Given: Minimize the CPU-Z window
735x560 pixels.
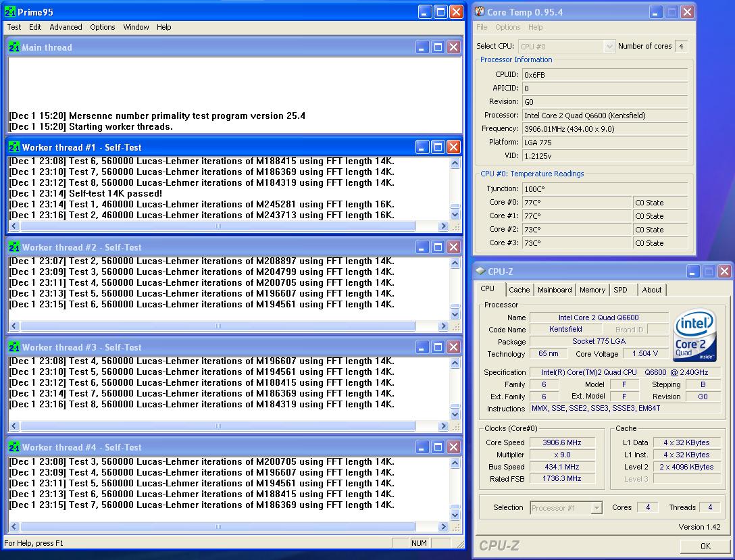Looking at the screenshot, I should tap(693, 271).
